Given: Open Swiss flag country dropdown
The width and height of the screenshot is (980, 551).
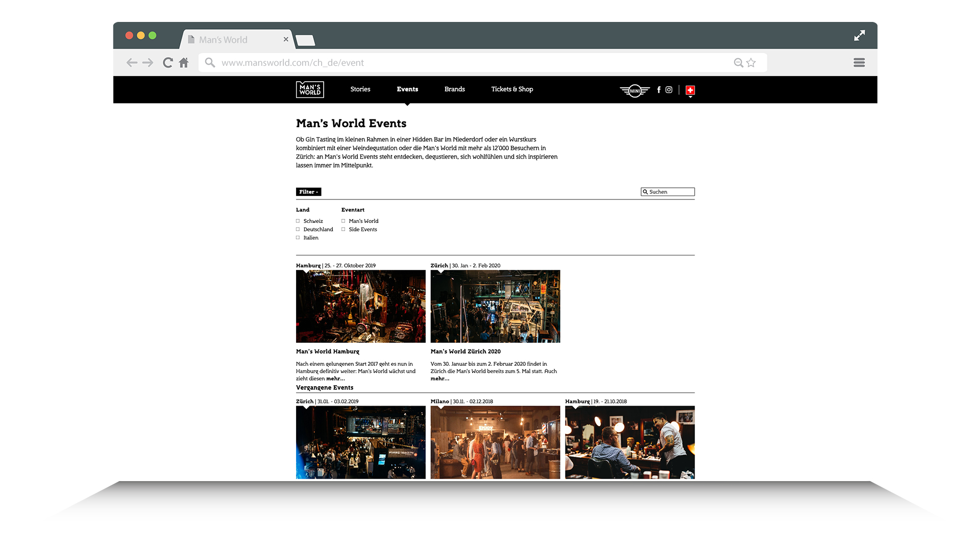Looking at the screenshot, I should [690, 91].
